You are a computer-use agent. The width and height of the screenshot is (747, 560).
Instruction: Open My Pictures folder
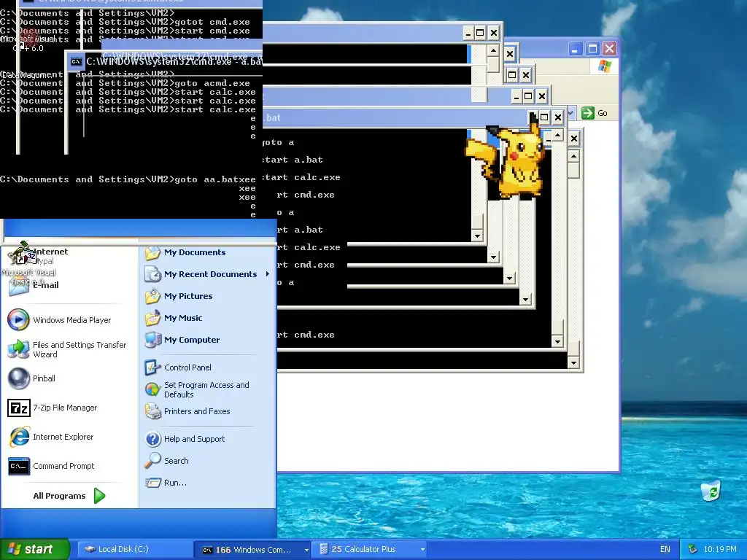pyautogui.click(x=179, y=296)
